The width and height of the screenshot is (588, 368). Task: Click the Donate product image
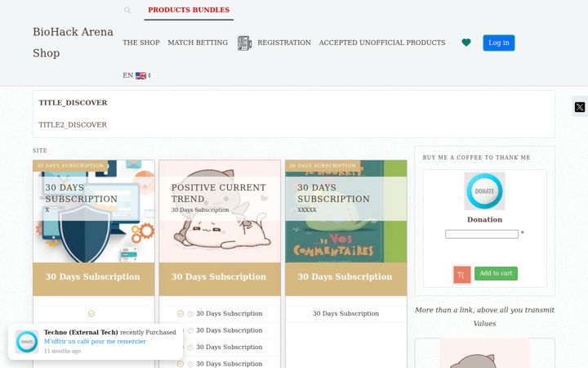click(484, 191)
